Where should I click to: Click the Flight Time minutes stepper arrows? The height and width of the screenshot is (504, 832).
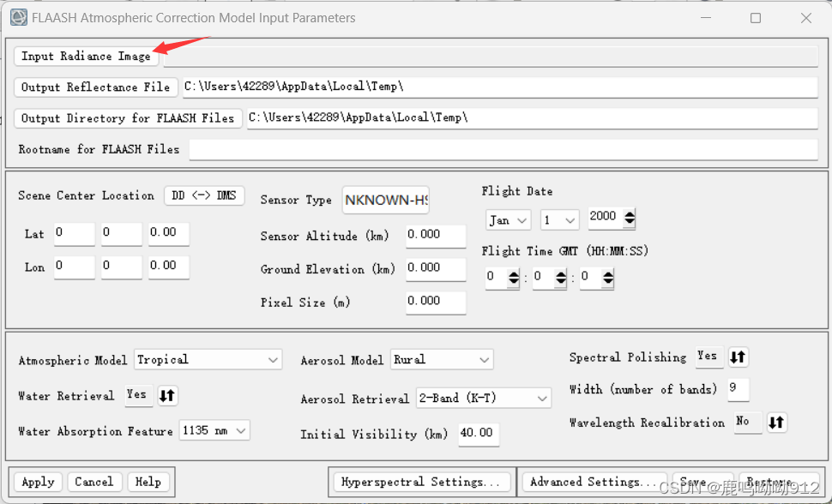click(x=561, y=277)
